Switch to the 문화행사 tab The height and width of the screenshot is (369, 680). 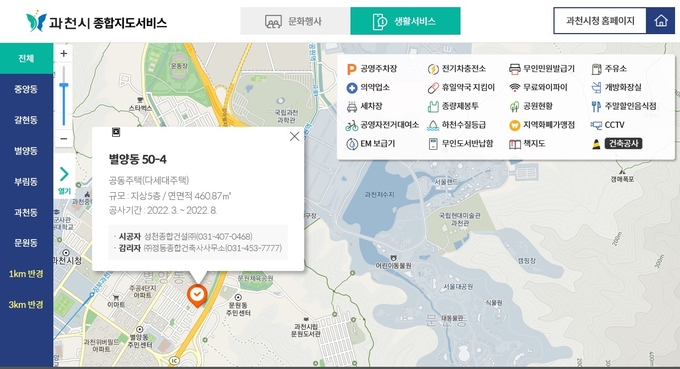point(295,21)
